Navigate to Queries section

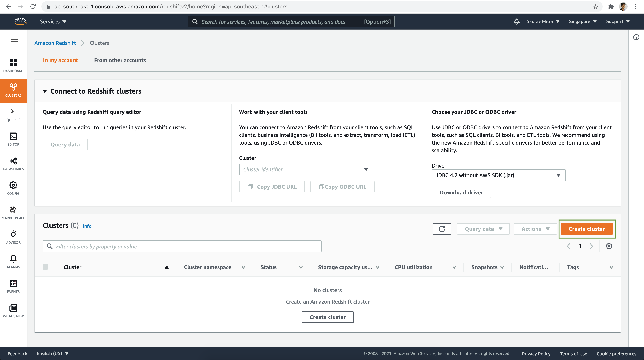13,115
